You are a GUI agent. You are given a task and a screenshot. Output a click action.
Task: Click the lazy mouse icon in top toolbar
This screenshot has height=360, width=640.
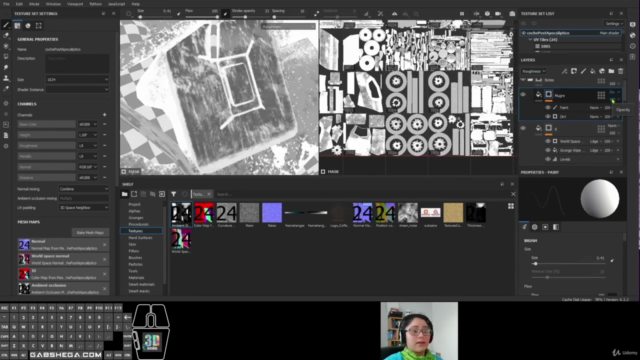(317, 13)
